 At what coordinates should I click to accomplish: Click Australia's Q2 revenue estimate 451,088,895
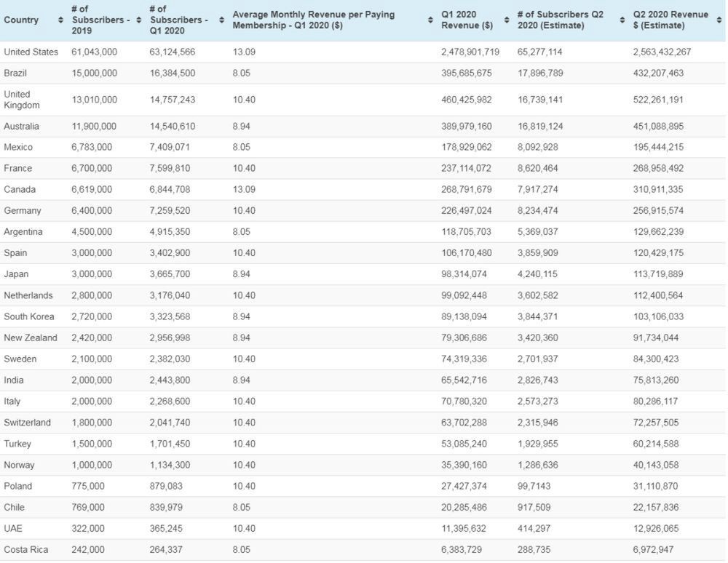658,127
